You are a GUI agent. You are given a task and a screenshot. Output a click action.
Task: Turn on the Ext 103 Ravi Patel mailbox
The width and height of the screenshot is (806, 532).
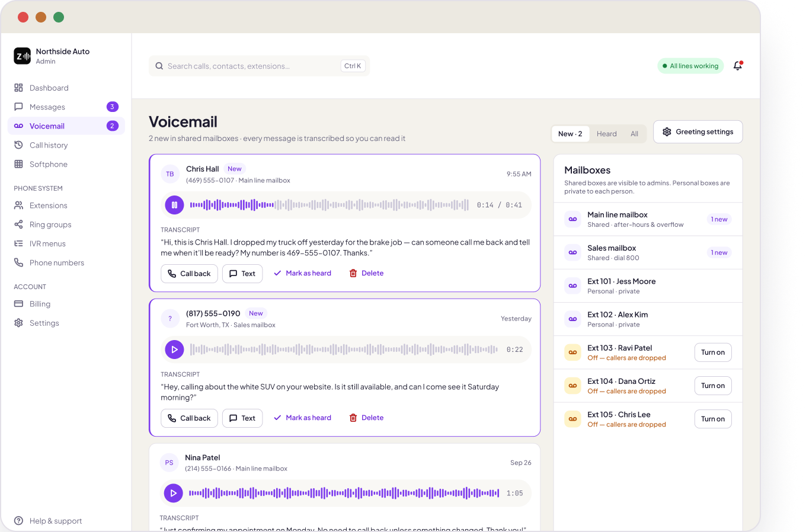tap(713, 352)
